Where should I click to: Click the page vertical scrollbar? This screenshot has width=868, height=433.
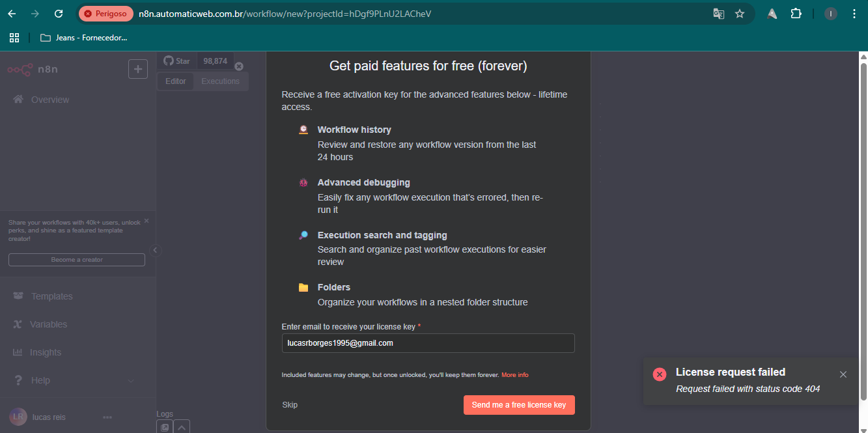coord(863,231)
